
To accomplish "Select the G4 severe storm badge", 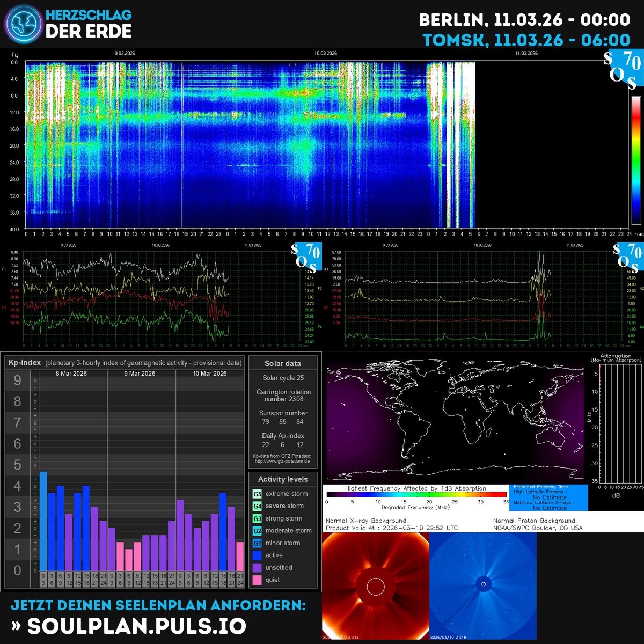I will [256, 506].
